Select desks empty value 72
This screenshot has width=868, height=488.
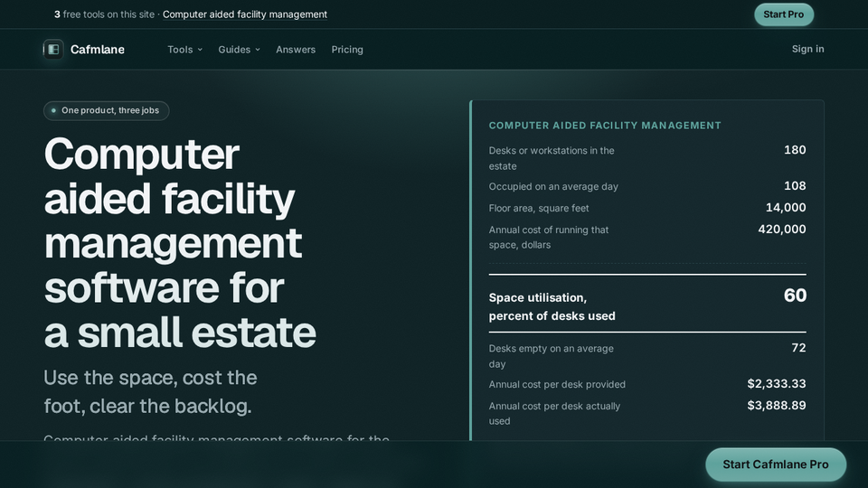(798, 348)
